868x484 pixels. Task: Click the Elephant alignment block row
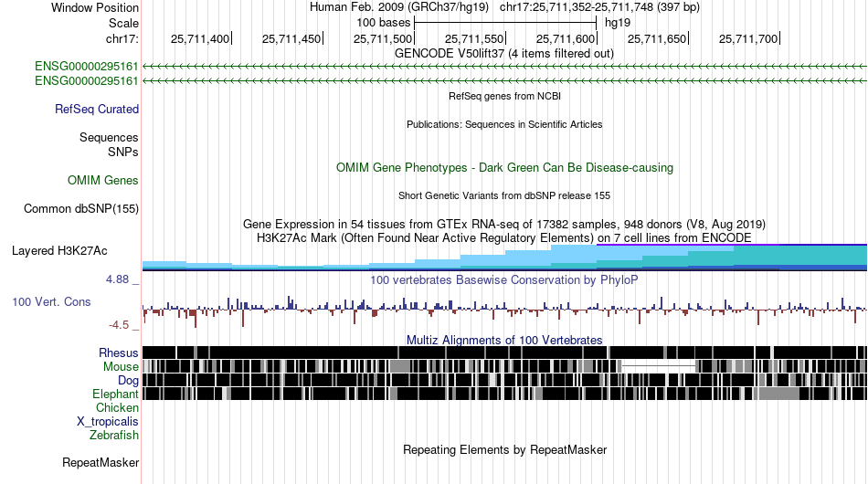[504, 394]
